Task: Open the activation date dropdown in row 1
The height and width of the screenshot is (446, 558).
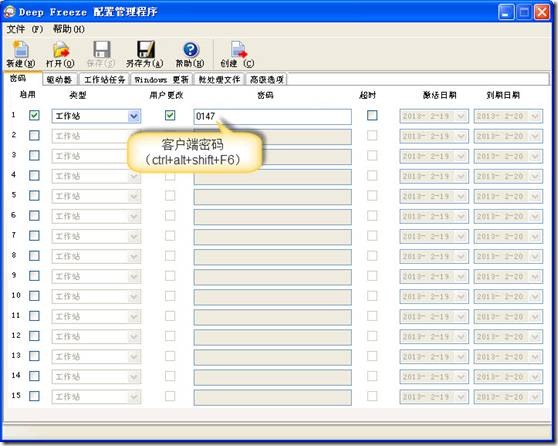Action: click(x=461, y=116)
